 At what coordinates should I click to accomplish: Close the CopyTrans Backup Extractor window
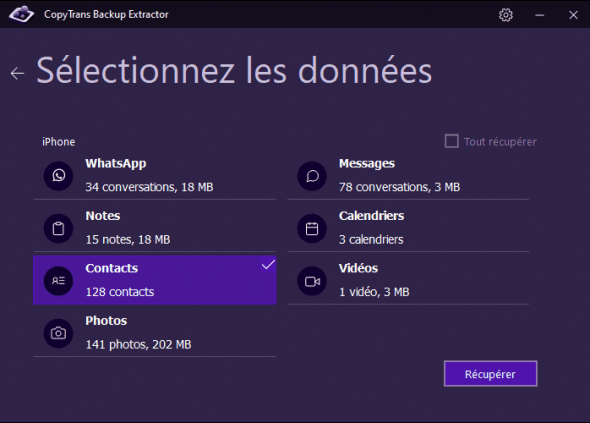pyautogui.click(x=573, y=15)
